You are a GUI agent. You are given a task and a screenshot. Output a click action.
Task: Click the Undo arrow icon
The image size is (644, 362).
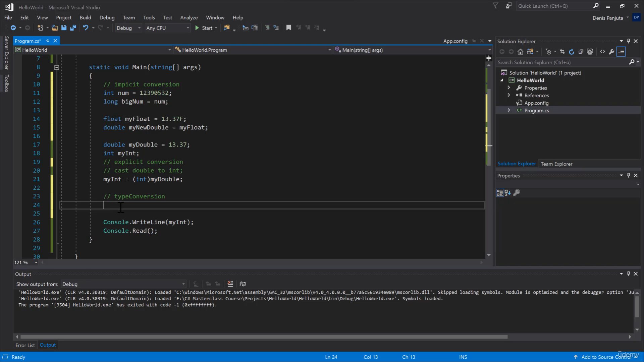(86, 28)
